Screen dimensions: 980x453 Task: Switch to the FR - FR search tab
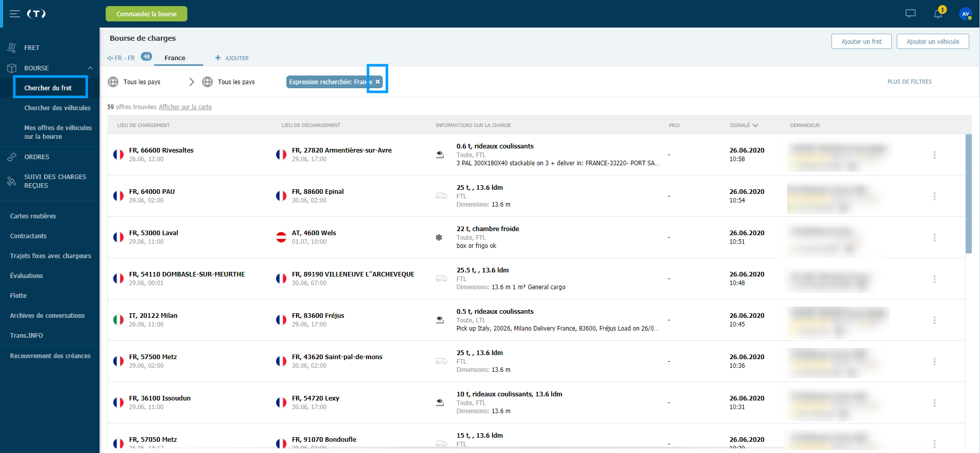[125, 58]
